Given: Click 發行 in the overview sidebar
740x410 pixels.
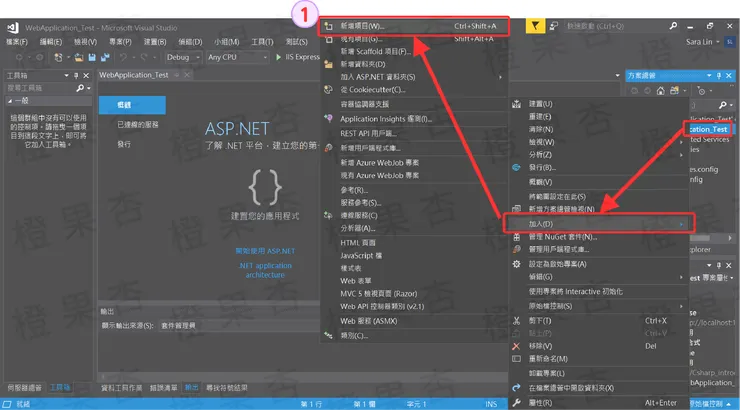Looking at the screenshot, I should click(x=124, y=144).
